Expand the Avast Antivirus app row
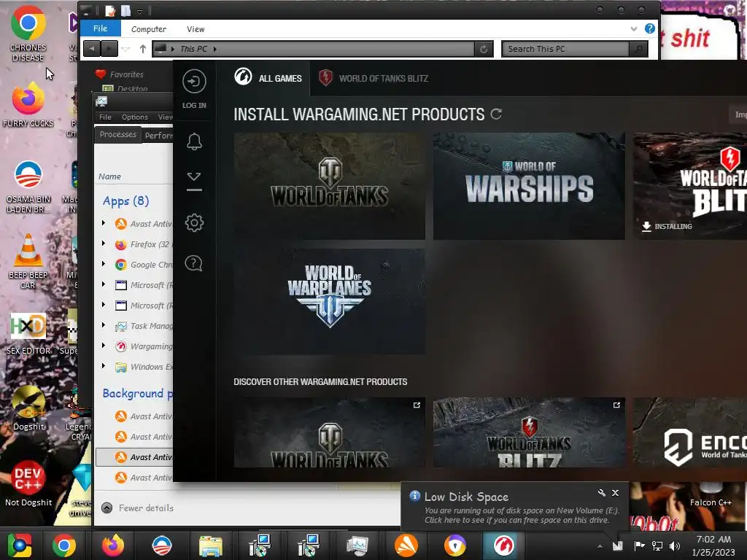747x560 pixels. tap(104, 223)
